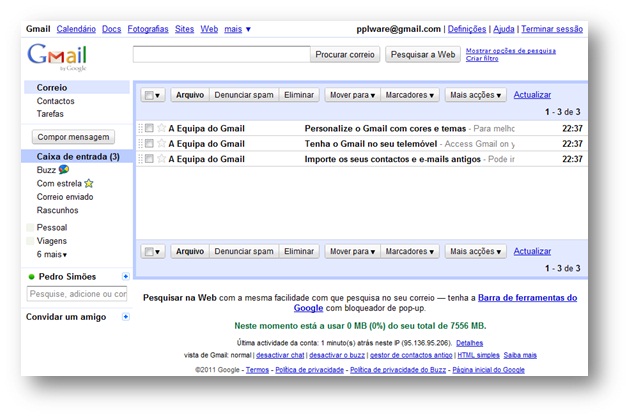Click the Pesquisar a Web button

tap(423, 54)
